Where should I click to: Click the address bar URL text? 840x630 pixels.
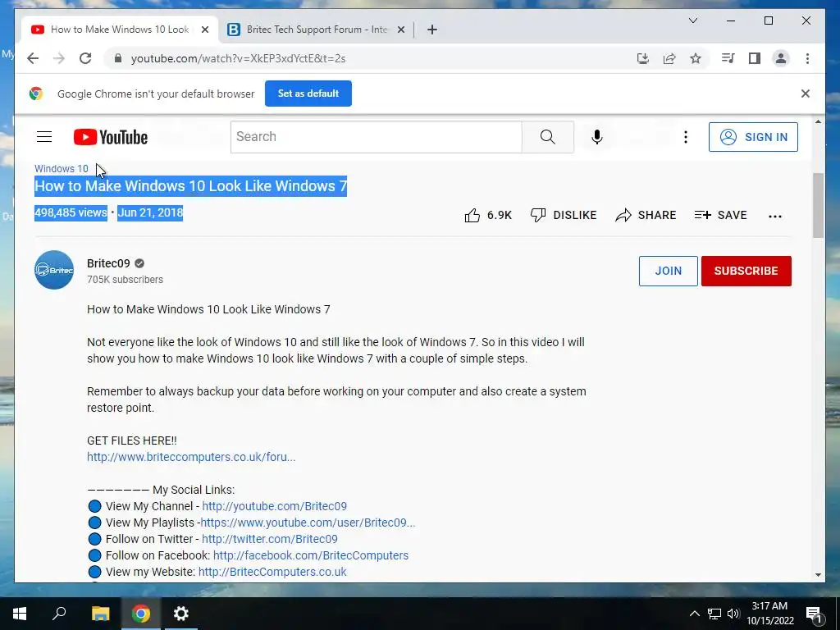(239, 58)
